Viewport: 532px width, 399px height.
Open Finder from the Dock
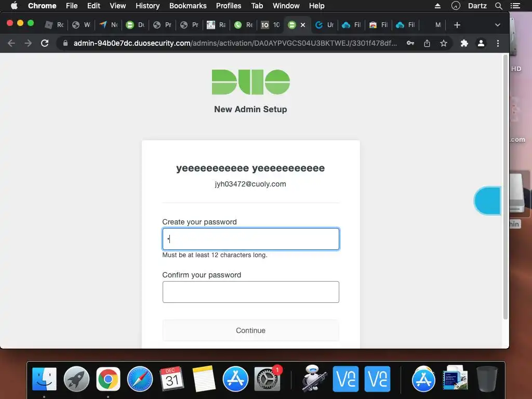coord(45,379)
